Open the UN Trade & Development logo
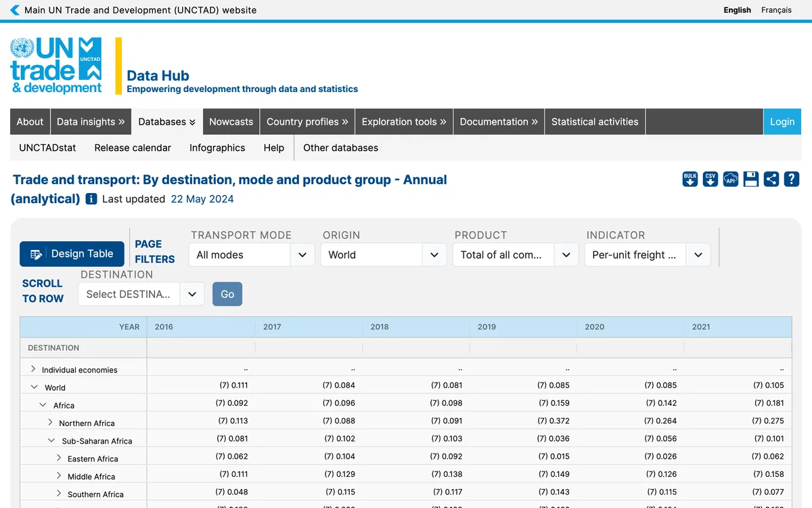This screenshot has height=508, width=812. [56, 66]
